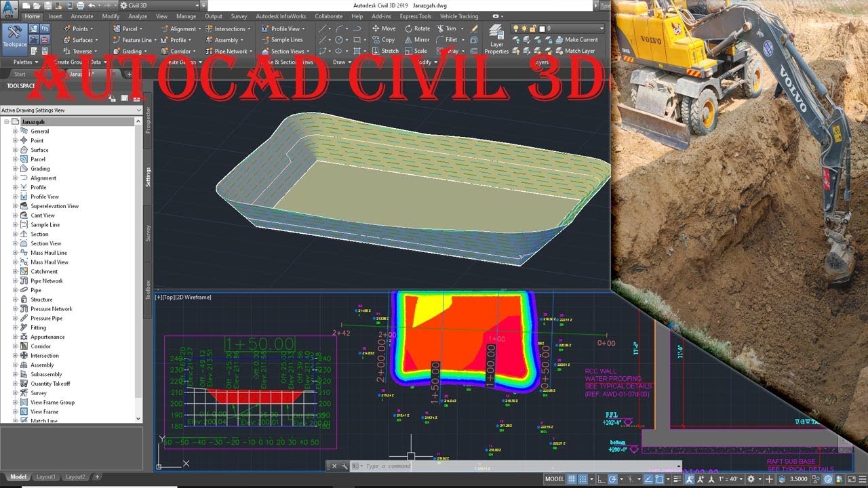Expand the Alignment node in Settings tree

[15, 178]
